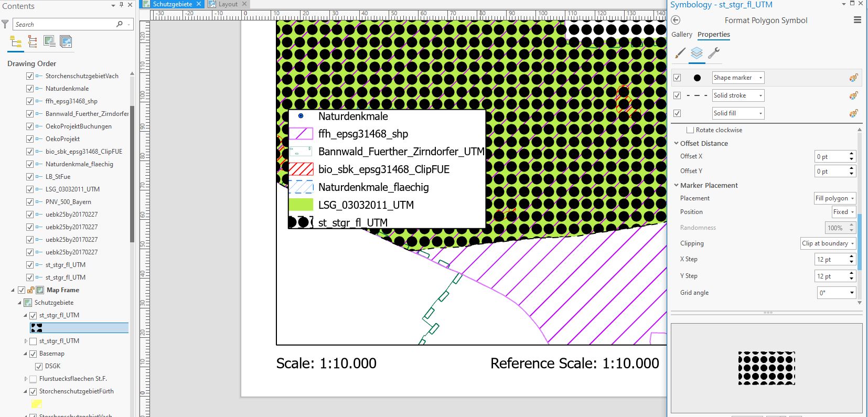Select the Layers stack icon in Properties
The height and width of the screenshot is (417, 868).
point(696,53)
